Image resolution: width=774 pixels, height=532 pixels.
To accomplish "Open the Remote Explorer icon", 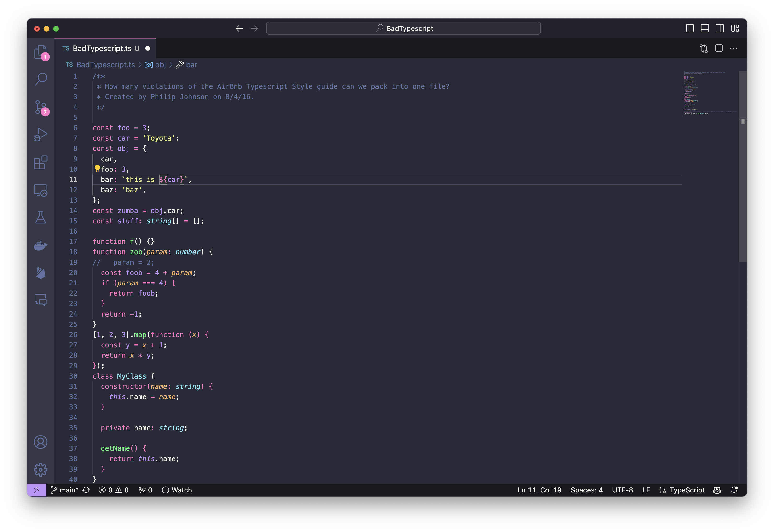I will [41, 190].
